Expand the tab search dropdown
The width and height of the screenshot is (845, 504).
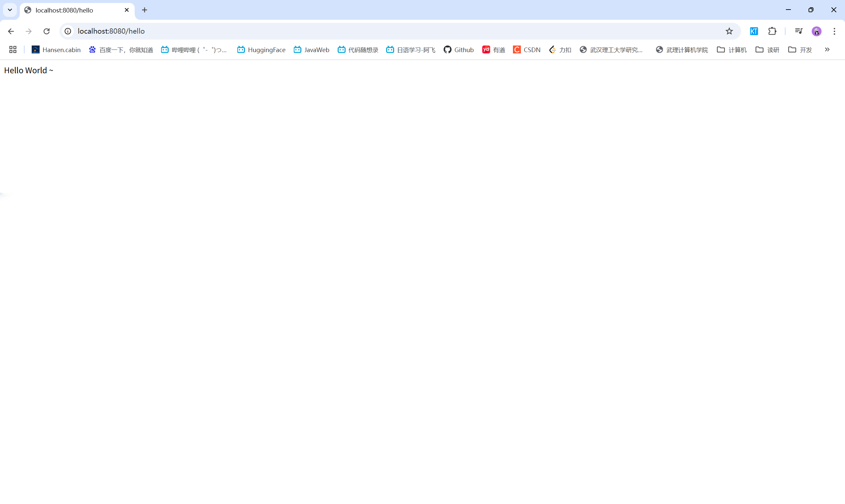10,10
